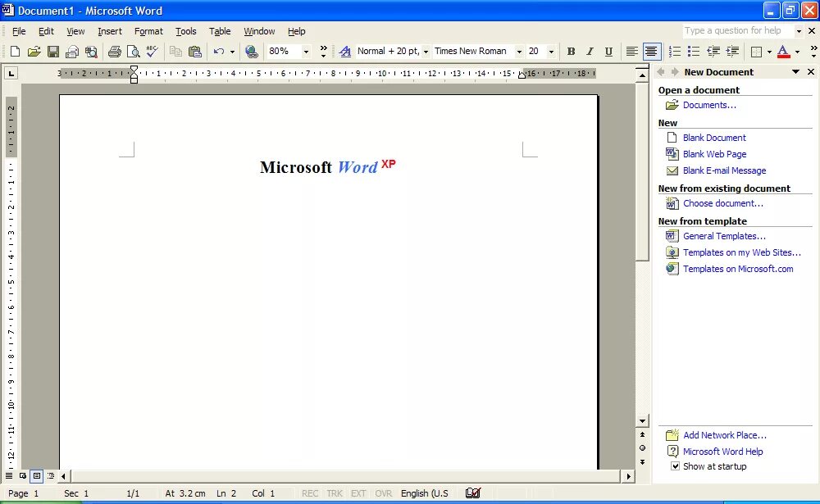Apply the red Font Color button
The width and height of the screenshot is (820, 504).
click(783, 52)
